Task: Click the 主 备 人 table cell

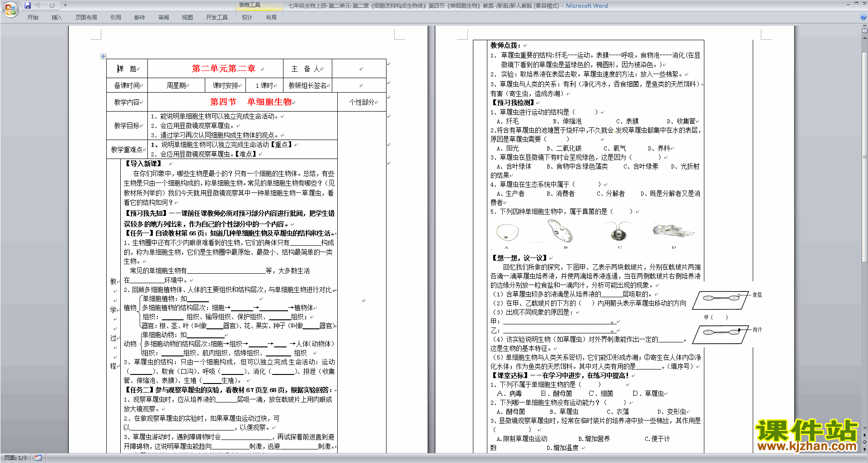Action: 307,69
